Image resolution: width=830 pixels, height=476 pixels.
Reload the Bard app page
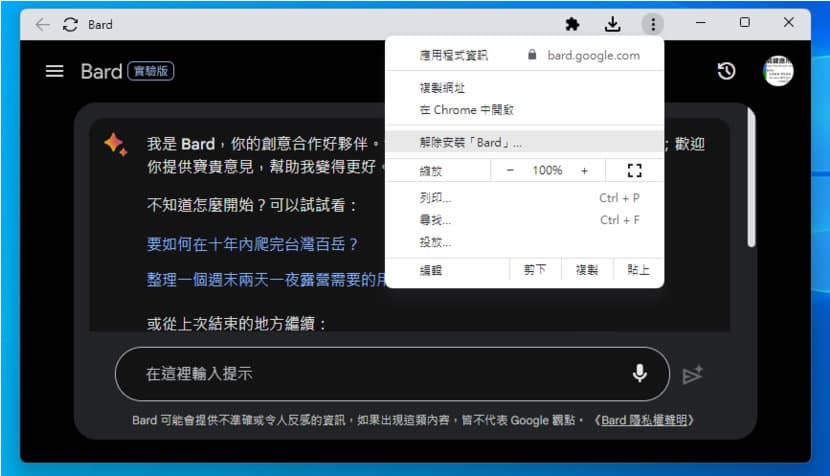click(x=70, y=24)
